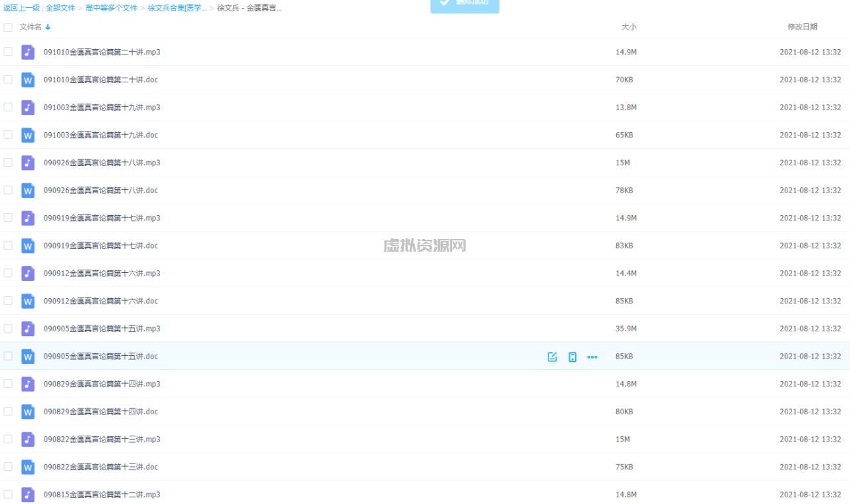850x504 pixels.
Task: Check the box for 091010金匮真言论篇第二十讲.doc
Action: (x=8, y=79)
